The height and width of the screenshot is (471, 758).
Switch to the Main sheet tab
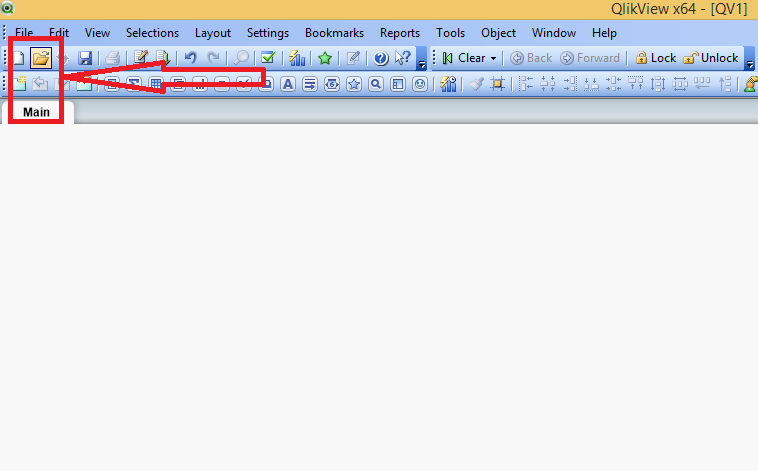pyautogui.click(x=37, y=112)
